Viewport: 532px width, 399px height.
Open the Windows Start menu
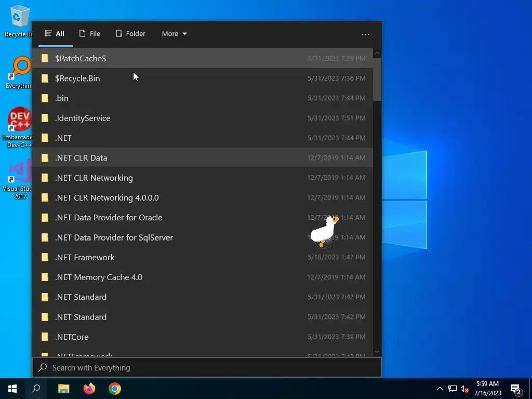(x=12, y=389)
